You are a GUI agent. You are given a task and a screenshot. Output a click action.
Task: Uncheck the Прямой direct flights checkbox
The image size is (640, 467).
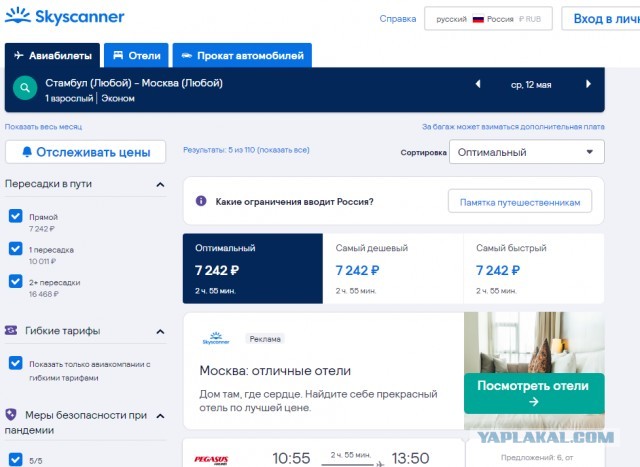[16, 216]
